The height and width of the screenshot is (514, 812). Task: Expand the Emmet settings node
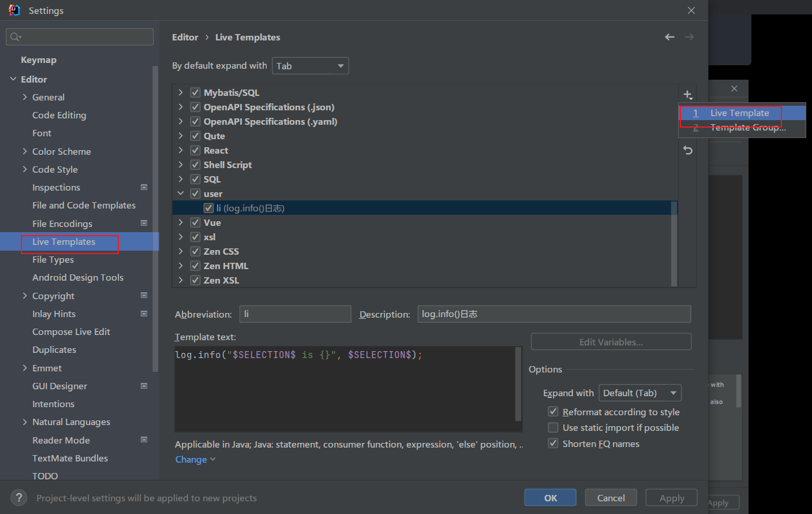tap(25, 368)
